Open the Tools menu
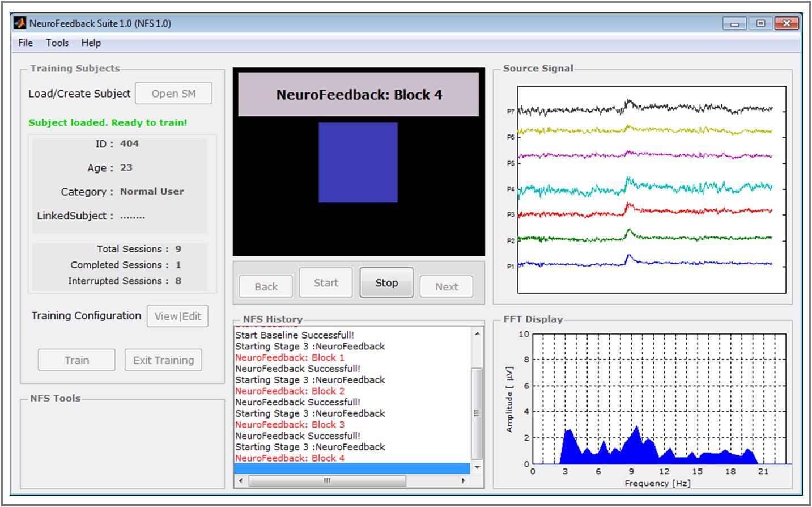The height and width of the screenshot is (507, 812). click(x=57, y=43)
